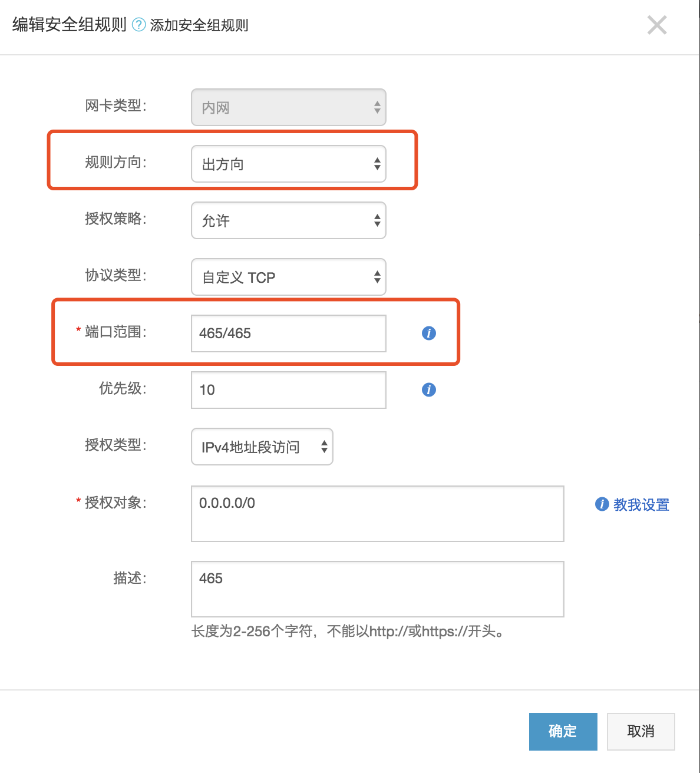Image resolution: width=700 pixels, height=773 pixels.
Task: Click the 添加安全组规则 subtitle text
Action: point(199,25)
